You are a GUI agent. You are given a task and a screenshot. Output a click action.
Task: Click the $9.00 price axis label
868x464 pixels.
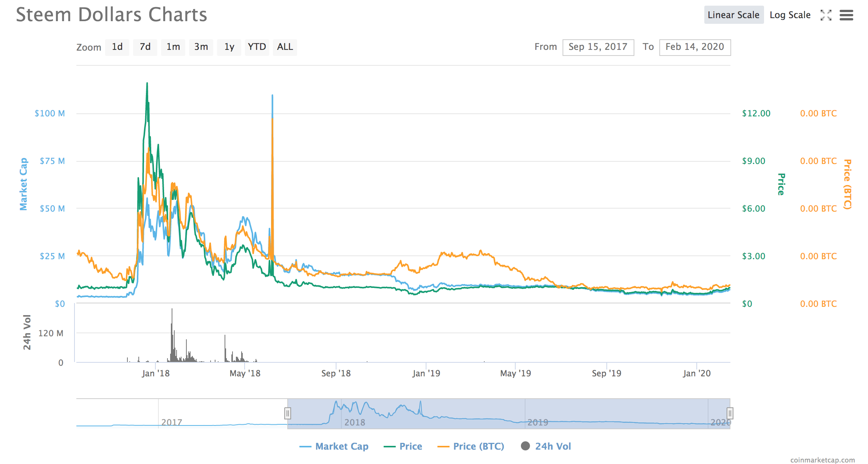click(753, 161)
